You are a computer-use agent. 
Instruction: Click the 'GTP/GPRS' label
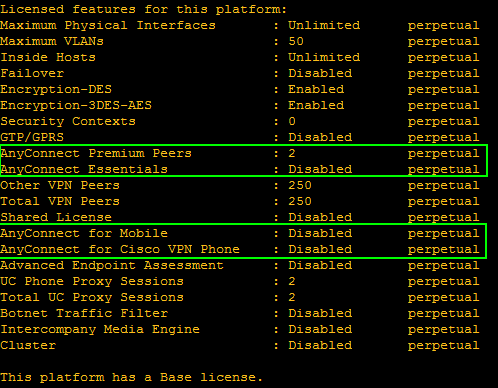click(32, 137)
